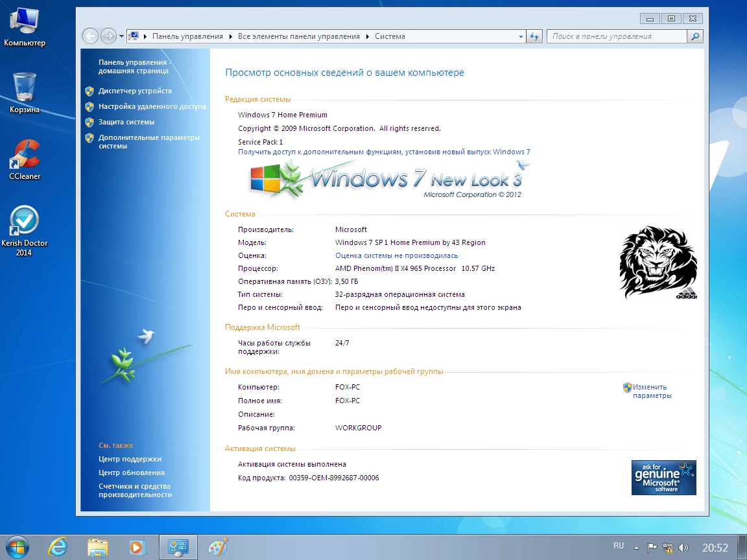Open Настройка удаленного доступа

[152, 107]
